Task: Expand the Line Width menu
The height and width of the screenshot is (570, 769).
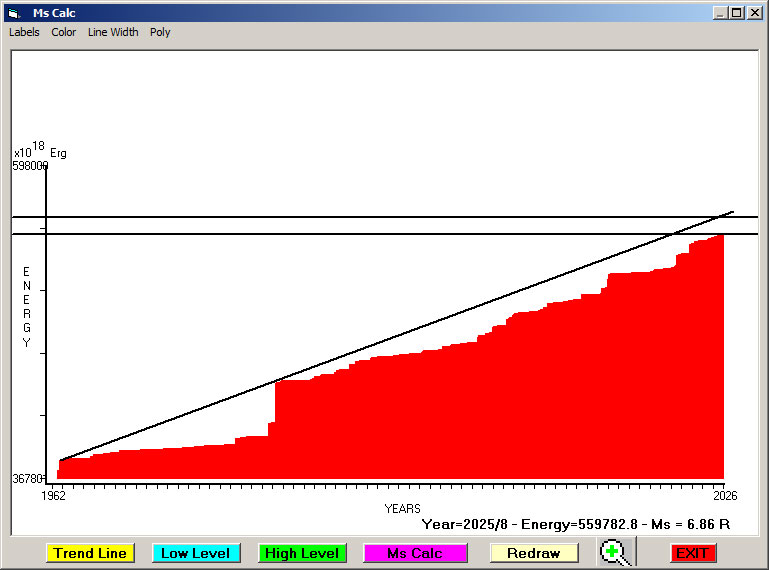Action: (x=113, y=32)
